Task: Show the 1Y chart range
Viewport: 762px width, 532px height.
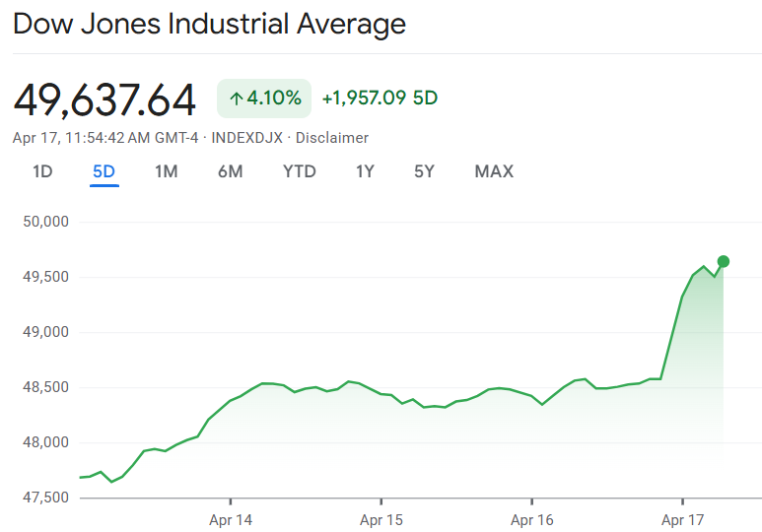Action: 365,171
